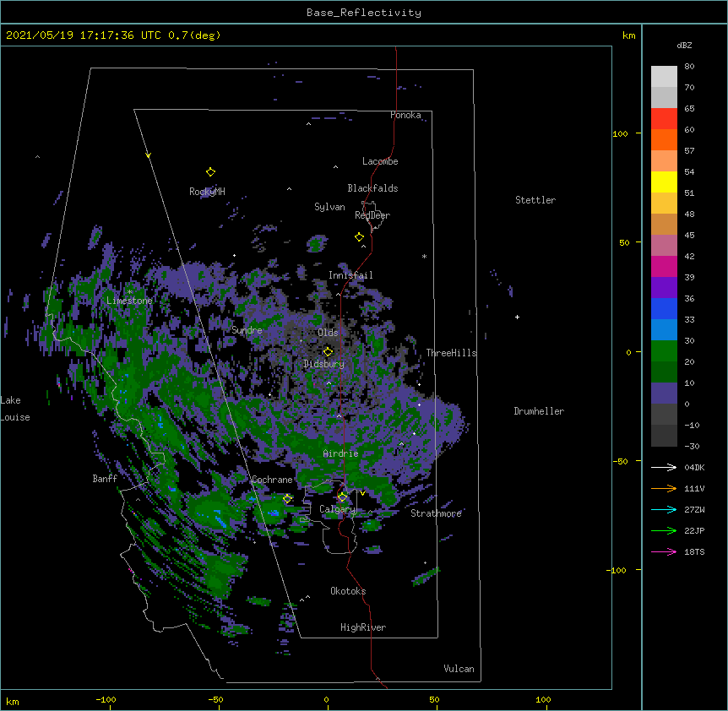
Task: Click the Didsbury town label
Action: [324, 364]
